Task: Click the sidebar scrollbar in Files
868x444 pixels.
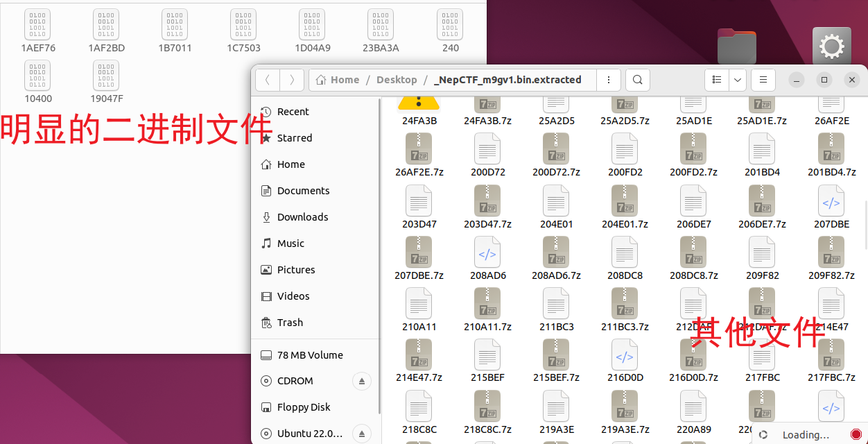Action: pos(379,257)
